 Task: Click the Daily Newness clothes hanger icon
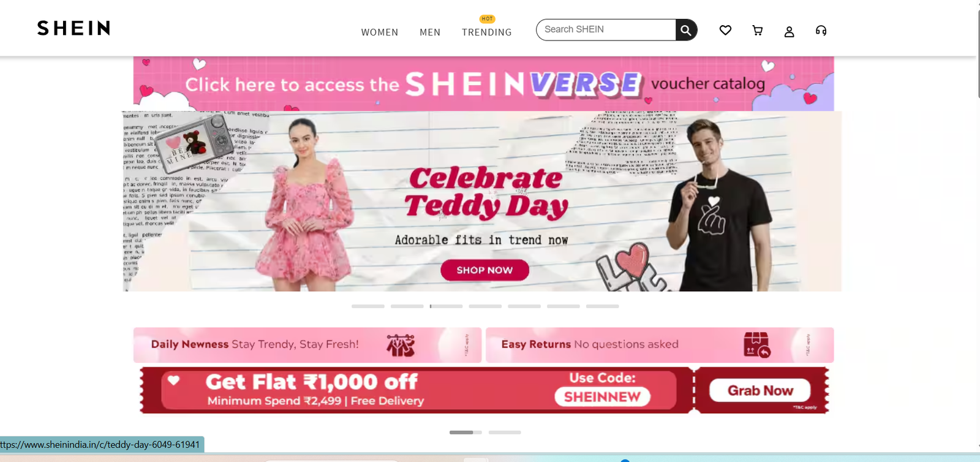(401, 346)
